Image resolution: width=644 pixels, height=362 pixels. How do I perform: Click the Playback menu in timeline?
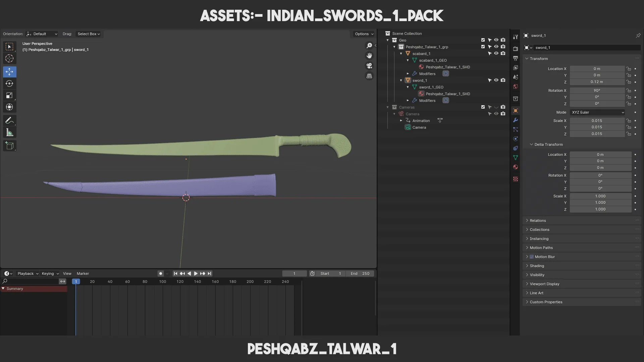[x=25, y=274]
